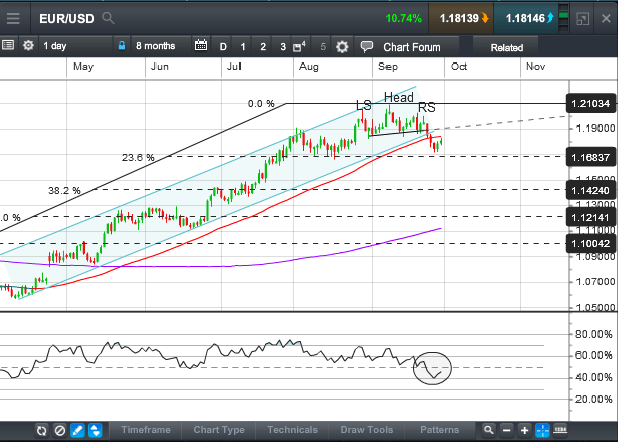This screenshot has height=442, width=618.
Task: Open the chart list icon
Action: point(8,45)
